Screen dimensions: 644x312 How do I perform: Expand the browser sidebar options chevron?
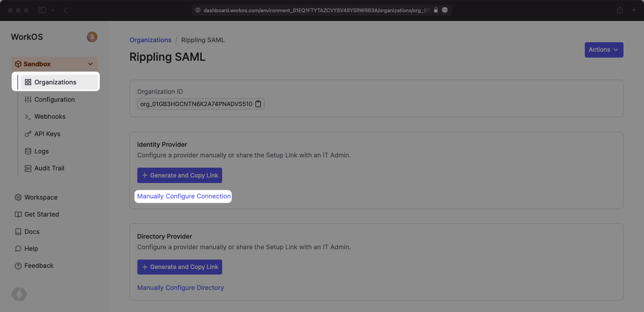coord(53,10)
